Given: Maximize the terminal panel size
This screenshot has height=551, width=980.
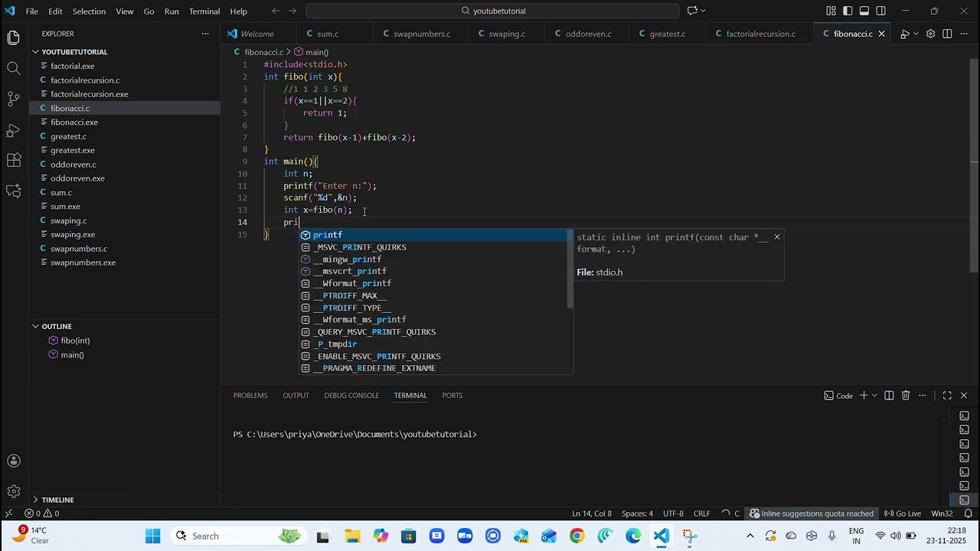Looking at the screenshot, I should tap(947, 396).
